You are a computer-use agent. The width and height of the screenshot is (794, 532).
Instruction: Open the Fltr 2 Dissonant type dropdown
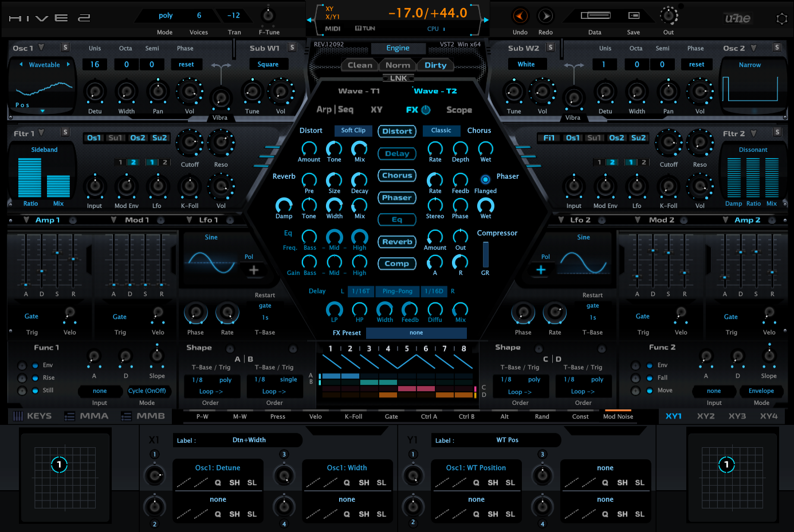pos(753,149)
